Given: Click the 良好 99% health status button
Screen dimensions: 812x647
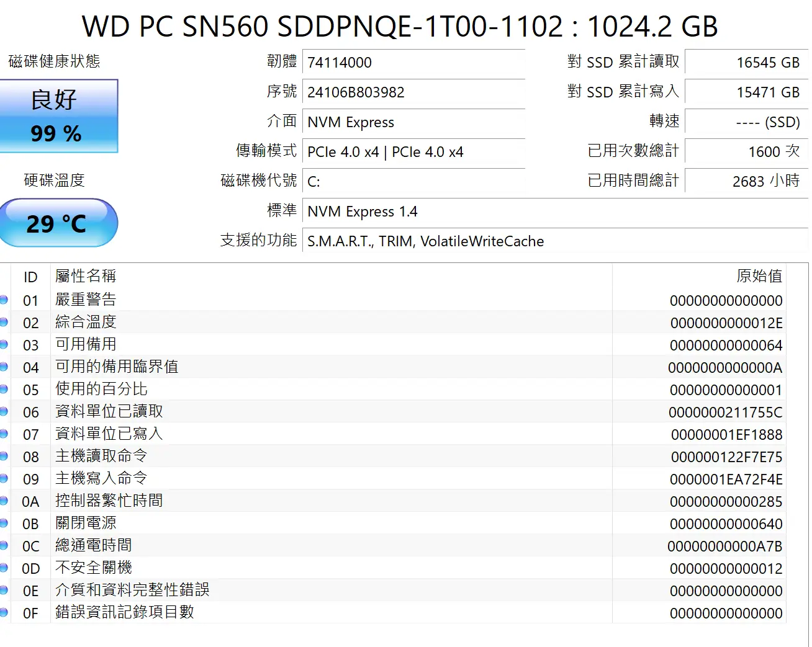Looking at the screenshot, I should 58,116.
